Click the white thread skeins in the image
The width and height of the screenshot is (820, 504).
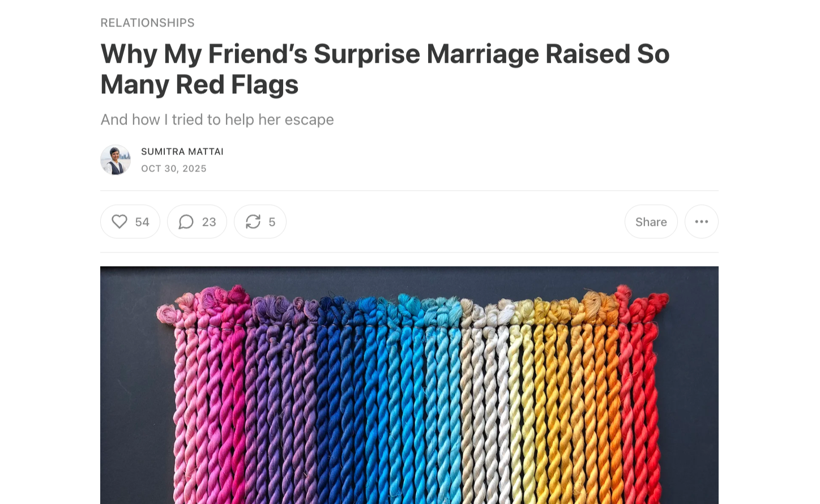click(x=487, y=396)
